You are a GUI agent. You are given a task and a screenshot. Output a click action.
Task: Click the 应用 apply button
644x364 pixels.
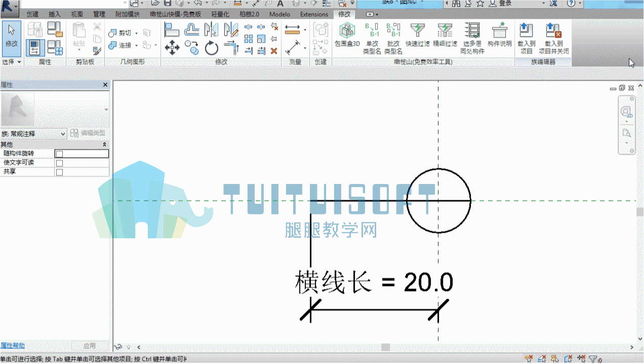pos(90,346)
